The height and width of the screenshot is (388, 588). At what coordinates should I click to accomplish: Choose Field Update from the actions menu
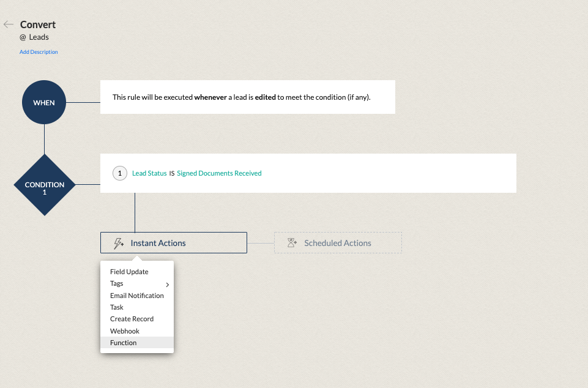click(x=129, y=272)
